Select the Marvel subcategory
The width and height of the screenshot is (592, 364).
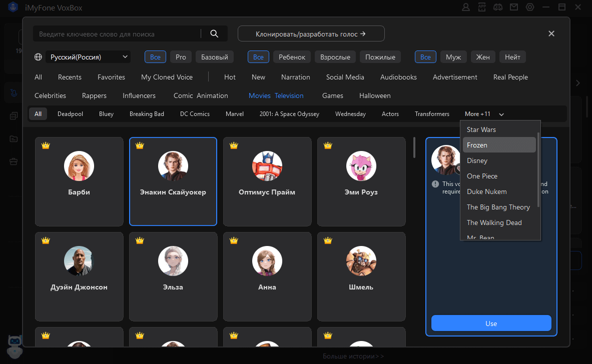tap(235, 114)
